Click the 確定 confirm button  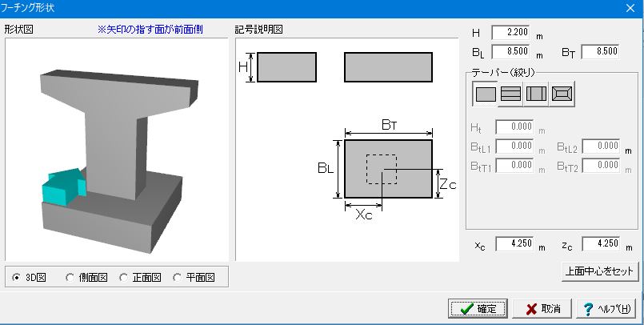478,308
